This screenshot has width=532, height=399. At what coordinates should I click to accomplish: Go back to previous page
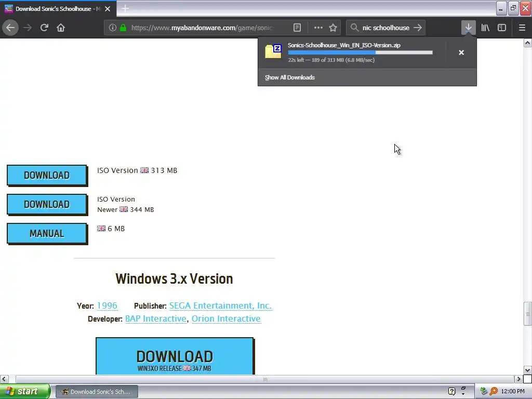[10, 28]
